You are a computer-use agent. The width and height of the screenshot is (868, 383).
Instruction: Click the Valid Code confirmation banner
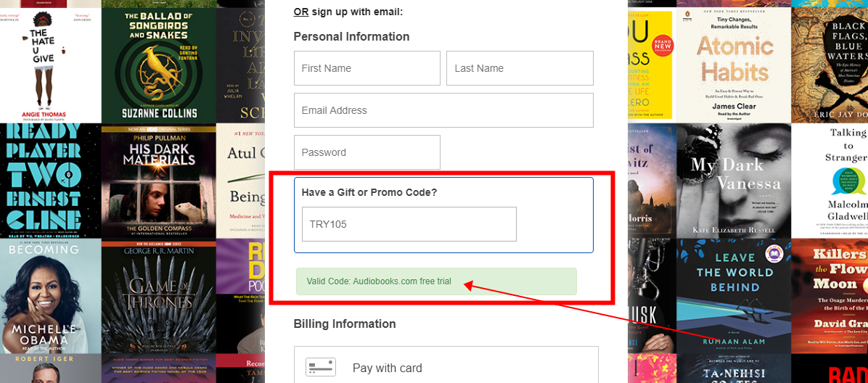pos(436,281)
